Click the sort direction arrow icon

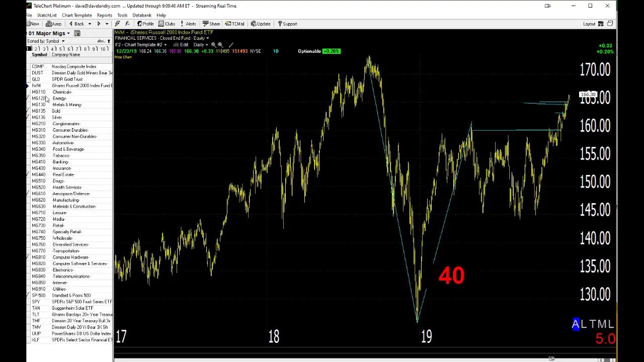click(x=108, y=41)
